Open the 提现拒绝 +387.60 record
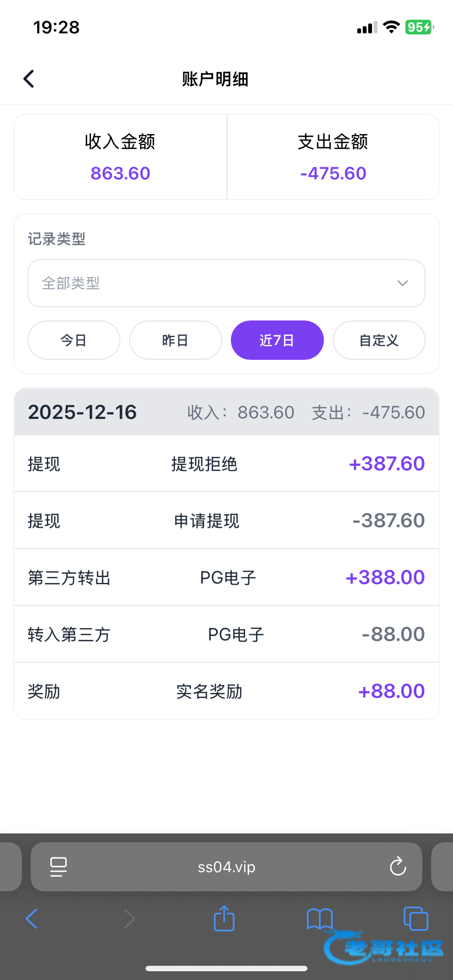Screen dimensions: 453x980 226,464
